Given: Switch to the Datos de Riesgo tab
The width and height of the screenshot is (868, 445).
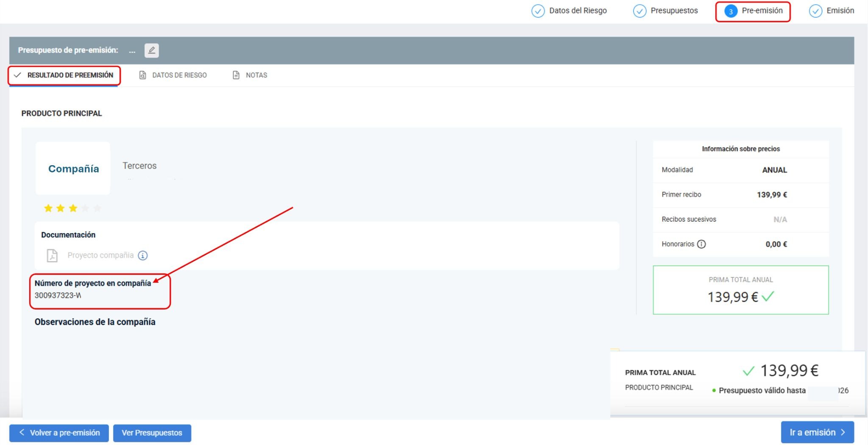Looking at the screenshot, I should 173,75.
